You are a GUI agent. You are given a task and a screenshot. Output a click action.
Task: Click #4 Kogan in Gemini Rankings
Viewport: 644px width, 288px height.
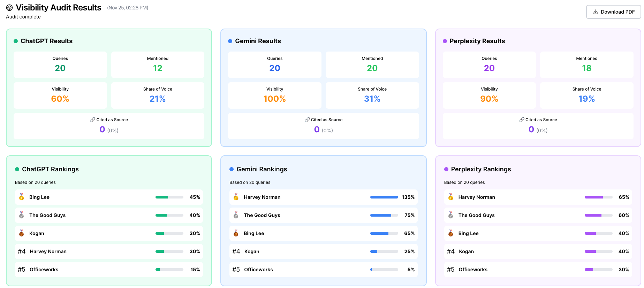pyautogui.click(x=324, y=251)
